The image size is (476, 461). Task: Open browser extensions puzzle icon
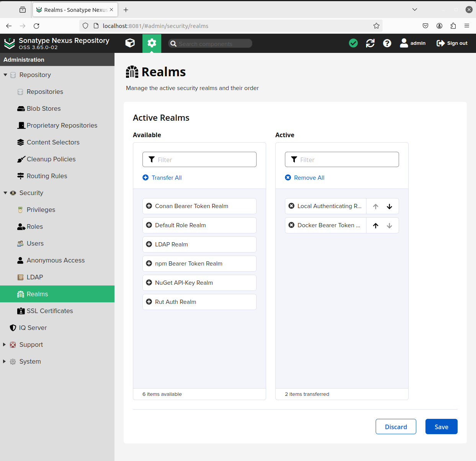click(453, 26)
